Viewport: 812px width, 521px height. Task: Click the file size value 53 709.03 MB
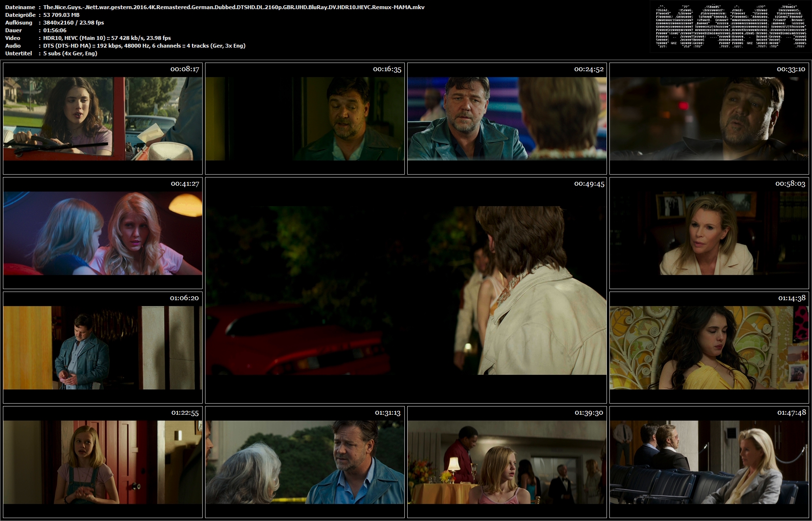62,15
